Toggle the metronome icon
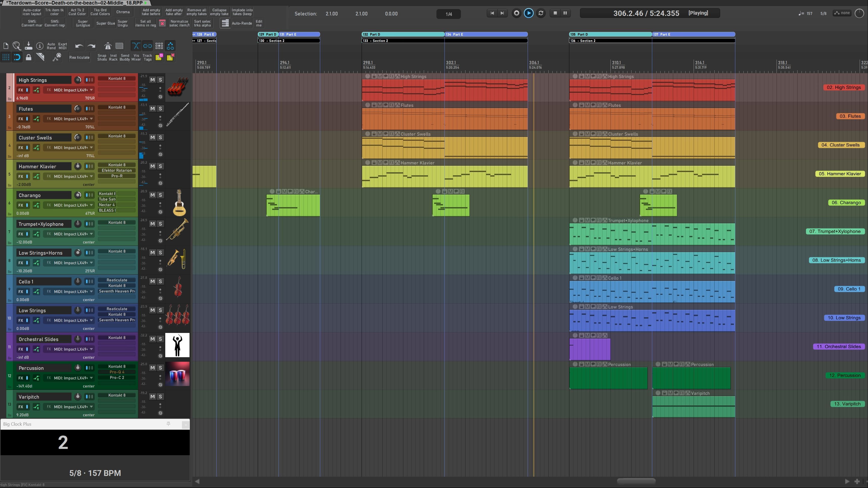 [108, 46]
